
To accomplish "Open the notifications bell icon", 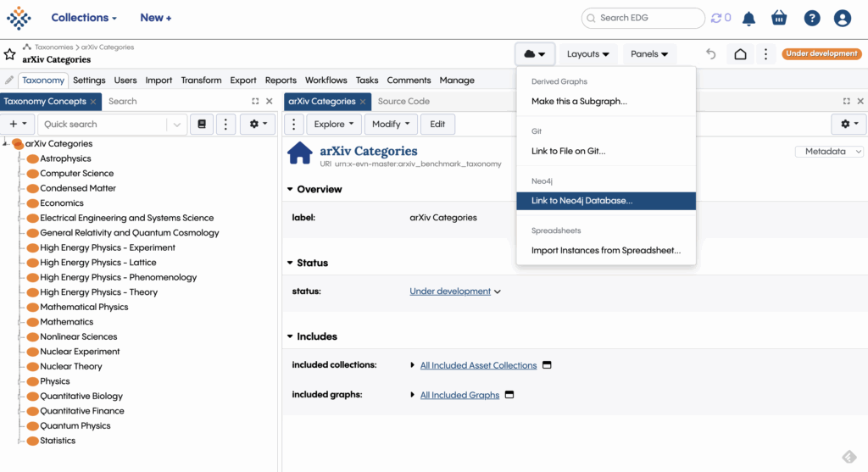I will point(748,18).
